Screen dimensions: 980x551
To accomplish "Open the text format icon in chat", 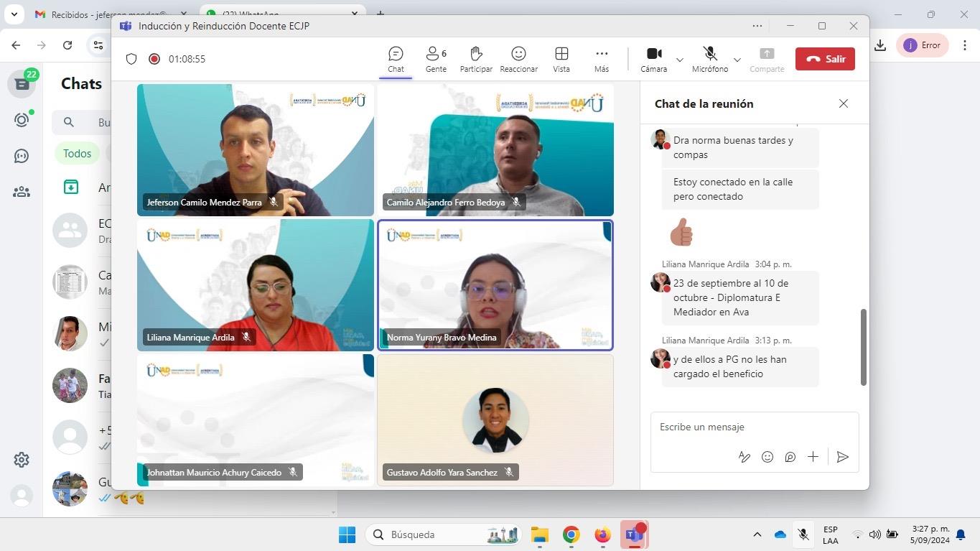I will pyautogui.click(x=745, y=457).
